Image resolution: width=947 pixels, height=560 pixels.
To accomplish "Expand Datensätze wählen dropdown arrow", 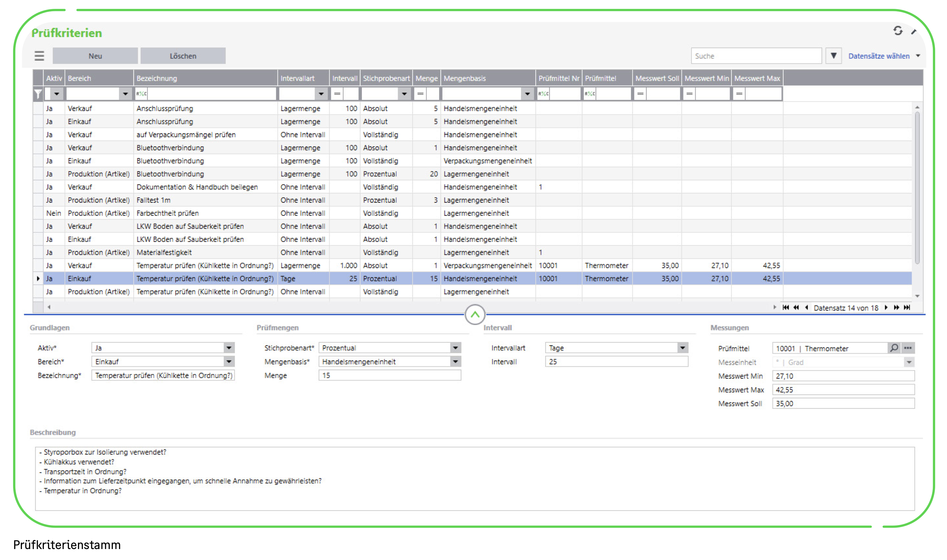I will (918, 56).
